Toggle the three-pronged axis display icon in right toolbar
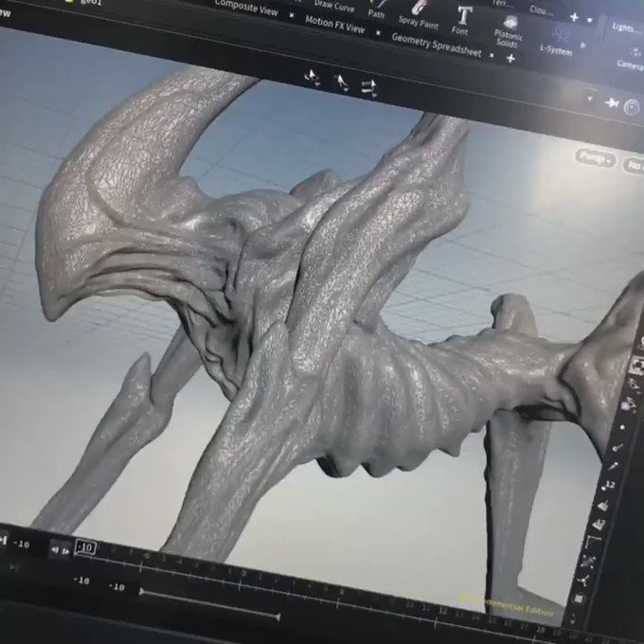Screen dimensions: 644x644 tap(583, 580)
